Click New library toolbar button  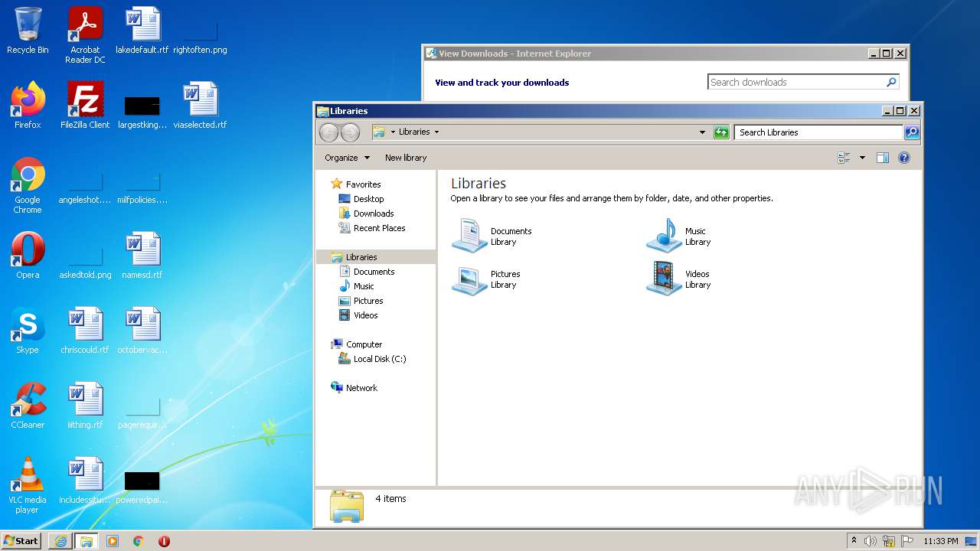406,158
